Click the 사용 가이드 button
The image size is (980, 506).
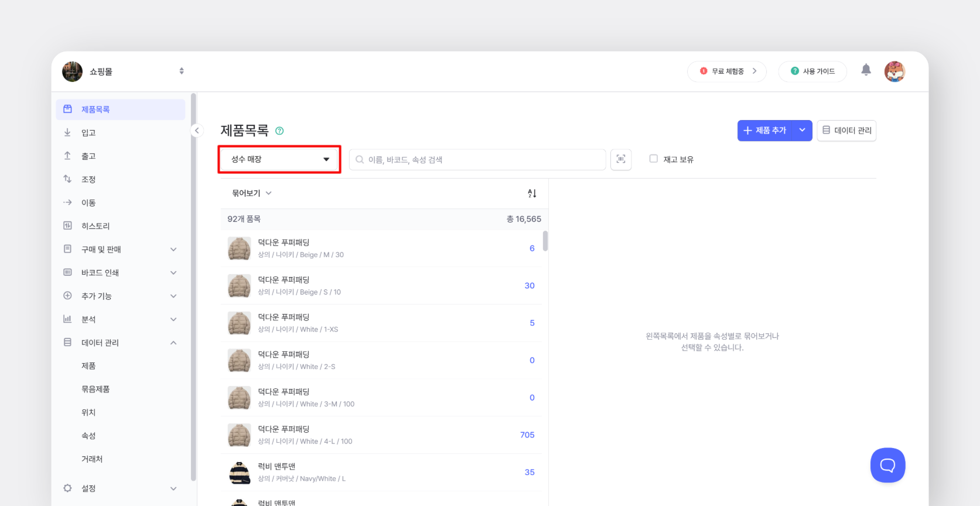[x=812, y=71]
